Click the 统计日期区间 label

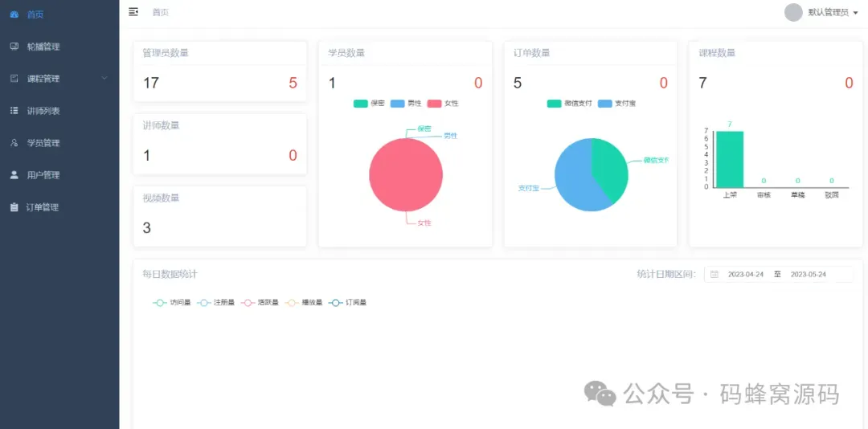tap(666, 274)
